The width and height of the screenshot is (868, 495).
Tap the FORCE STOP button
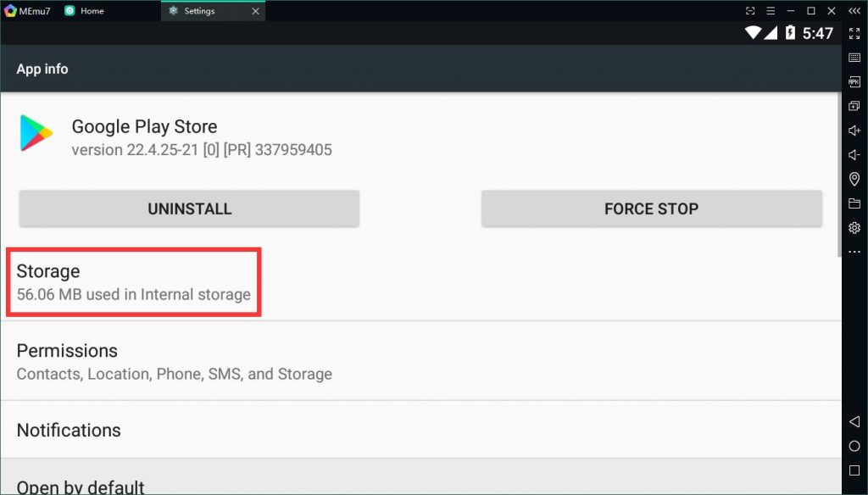click(651, 209)
